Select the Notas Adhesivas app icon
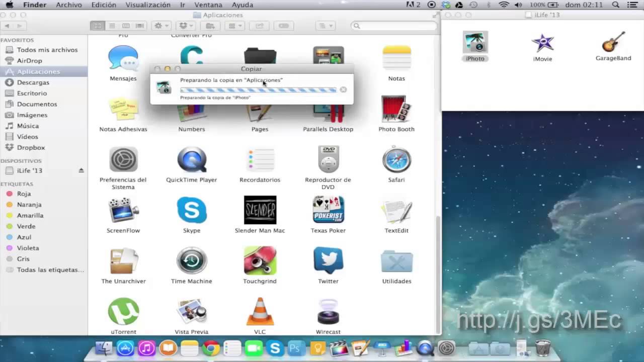This screenshot has width=644, height=362. tap(123, 109)
